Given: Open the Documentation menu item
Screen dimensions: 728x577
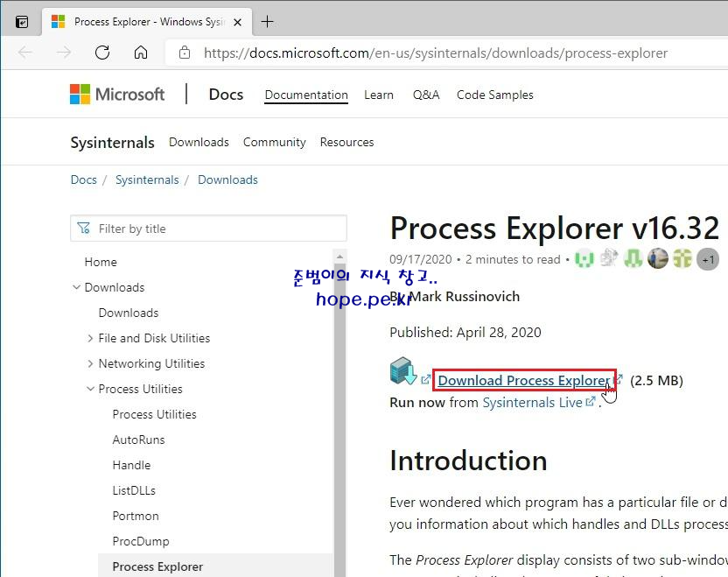Looking at the screenshot, I should pyautogui.click(x=305, y=95).
